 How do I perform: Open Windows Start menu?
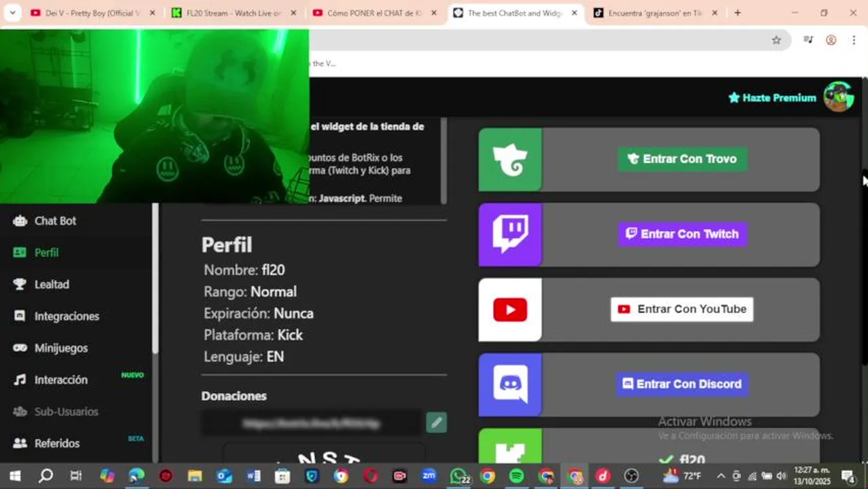[15, 476]
